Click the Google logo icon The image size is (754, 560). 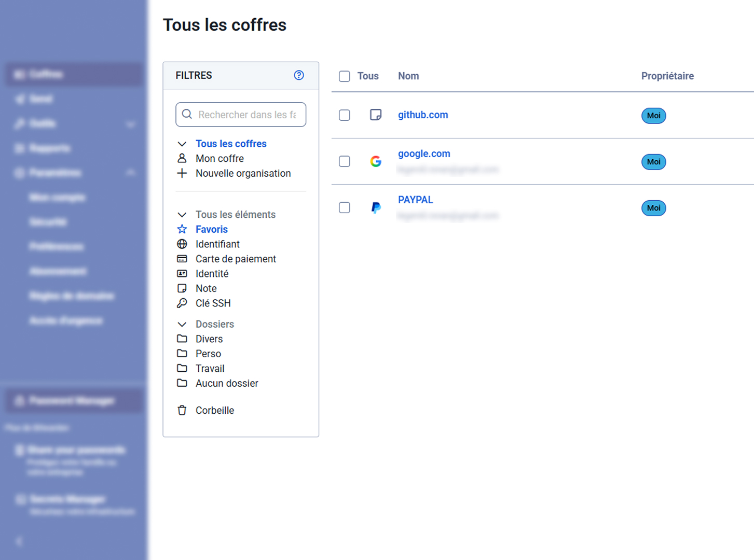(x=376, y=161)
